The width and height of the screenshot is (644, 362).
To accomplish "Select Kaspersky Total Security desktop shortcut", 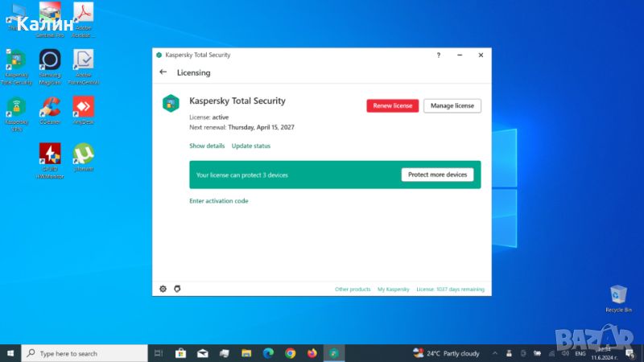I will tap(16, 68).
